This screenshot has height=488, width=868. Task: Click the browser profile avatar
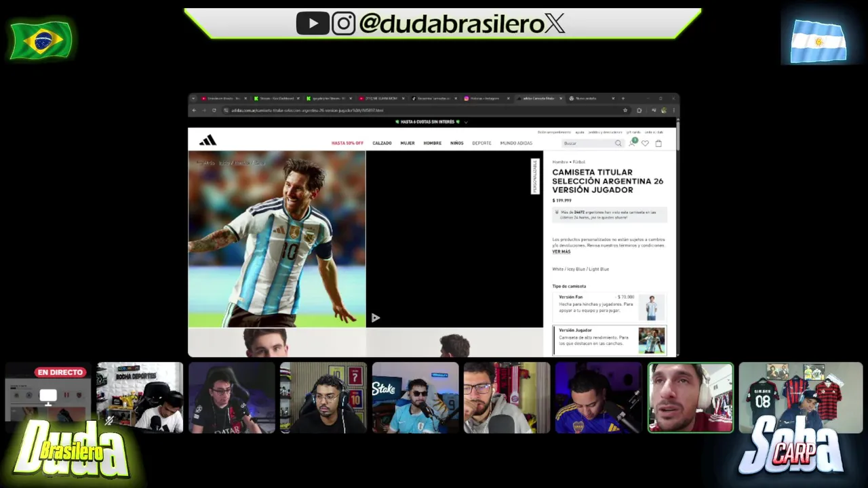(x=664, y=110)
